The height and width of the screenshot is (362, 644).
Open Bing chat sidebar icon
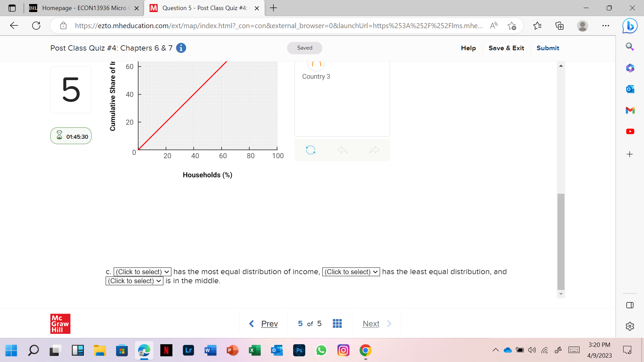pos(630,26)
